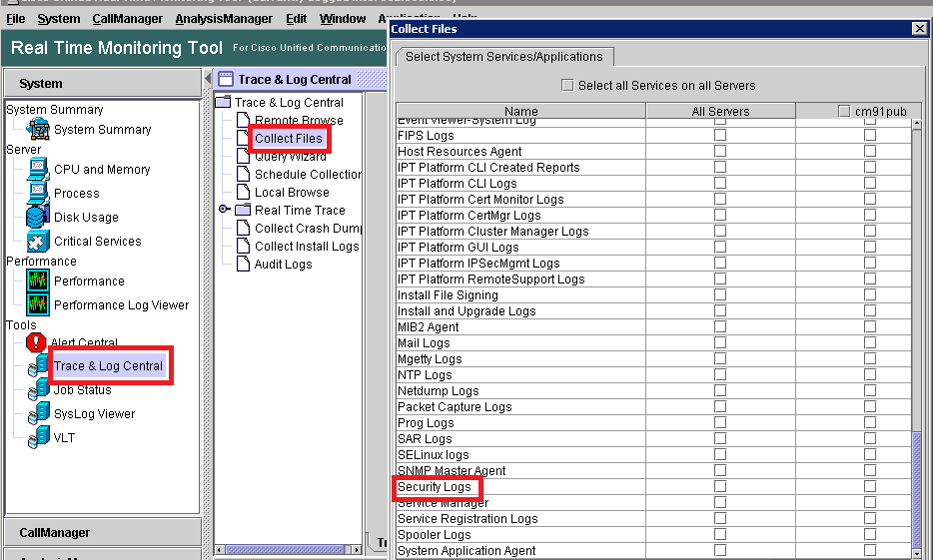933x560 pixels.
Task: Click the Name column header
Action: click(x=521, y=111)
